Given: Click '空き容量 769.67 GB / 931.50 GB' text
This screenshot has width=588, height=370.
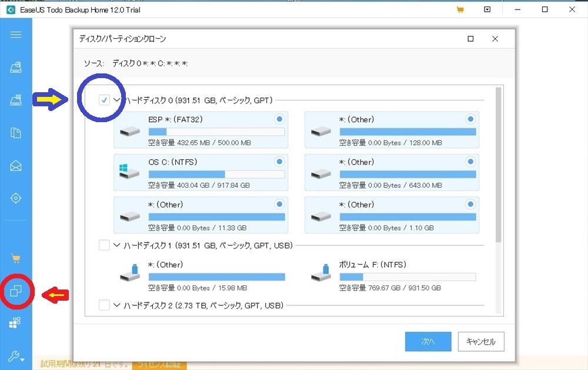Looking at the screenshot, I should pos(390,288).
